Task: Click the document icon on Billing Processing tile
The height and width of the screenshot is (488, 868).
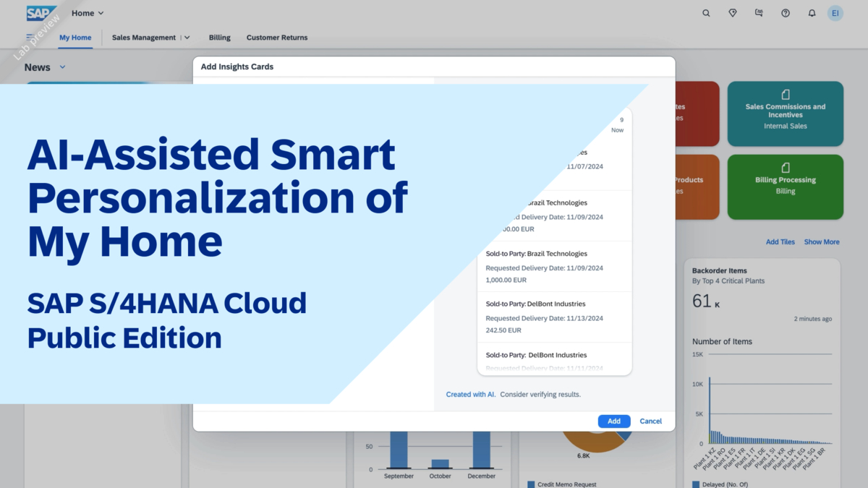Action: [785, 168]
